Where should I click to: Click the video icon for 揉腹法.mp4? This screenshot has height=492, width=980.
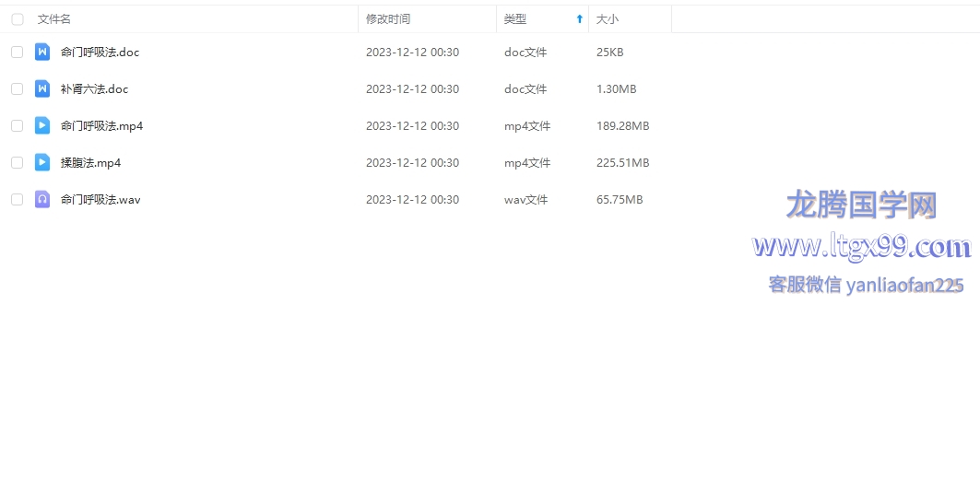click(x=41, y=162)
